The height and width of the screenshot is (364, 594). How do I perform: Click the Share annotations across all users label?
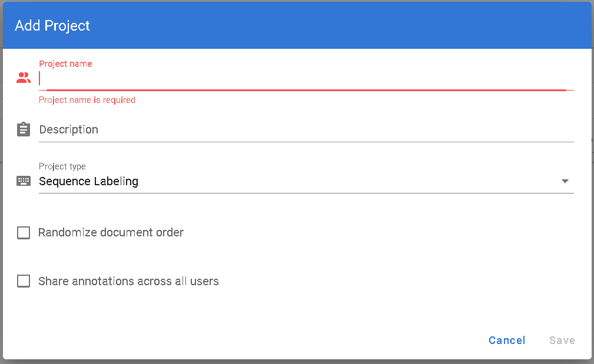click(128, 281)
